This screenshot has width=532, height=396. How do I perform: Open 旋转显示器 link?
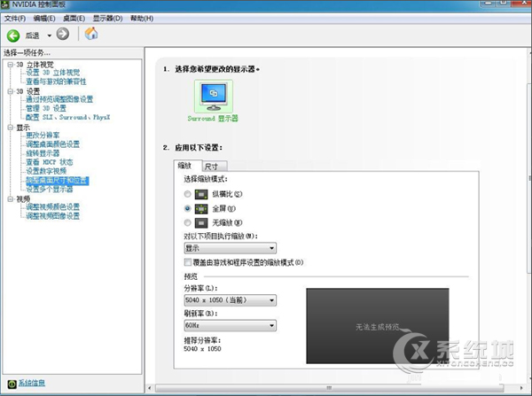pyautogui.click(x=43, y=153)
